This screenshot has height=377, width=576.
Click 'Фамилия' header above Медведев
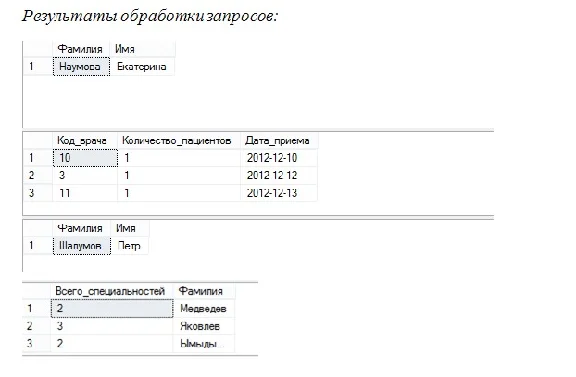pyautogui.click(x=204, y=291)
